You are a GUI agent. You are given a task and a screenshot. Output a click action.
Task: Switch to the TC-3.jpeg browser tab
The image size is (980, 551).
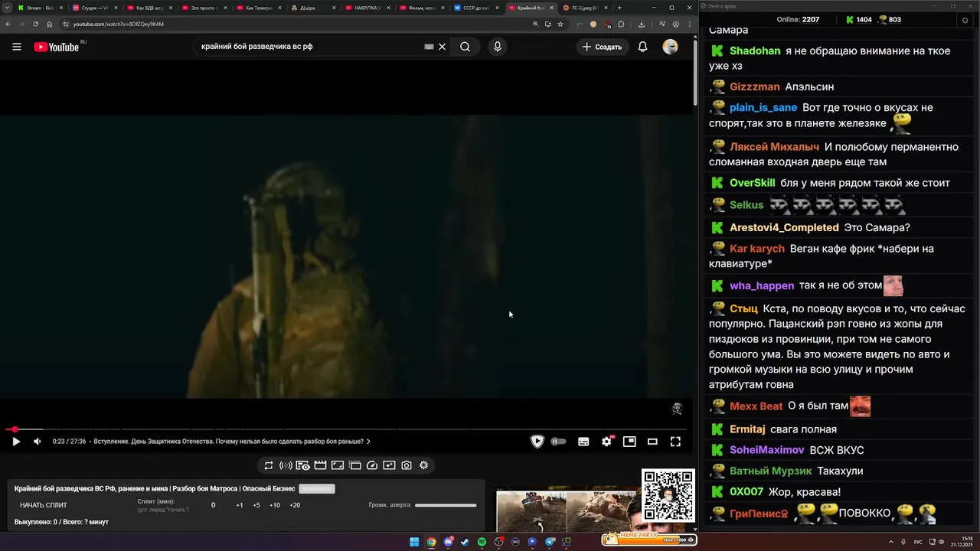coord(586,8)
